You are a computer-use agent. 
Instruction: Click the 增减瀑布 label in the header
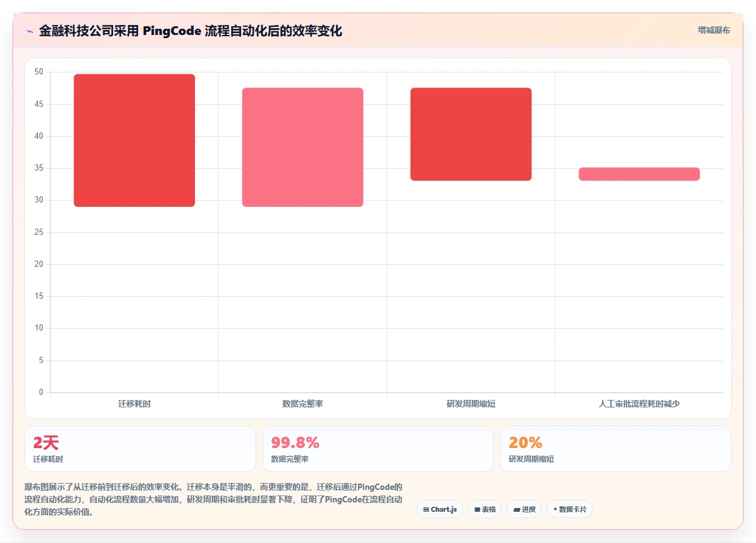pos(714,30)
